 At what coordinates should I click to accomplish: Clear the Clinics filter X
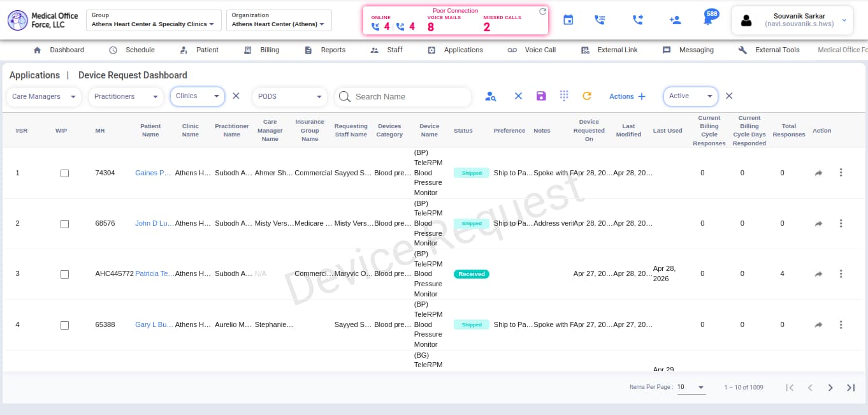click(236, 96)
